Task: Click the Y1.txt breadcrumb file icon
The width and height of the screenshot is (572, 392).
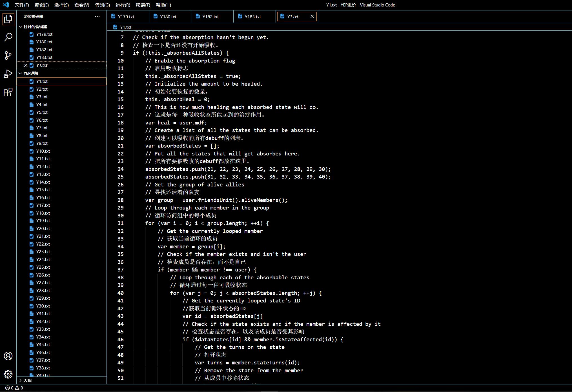Action: (115, 27)
